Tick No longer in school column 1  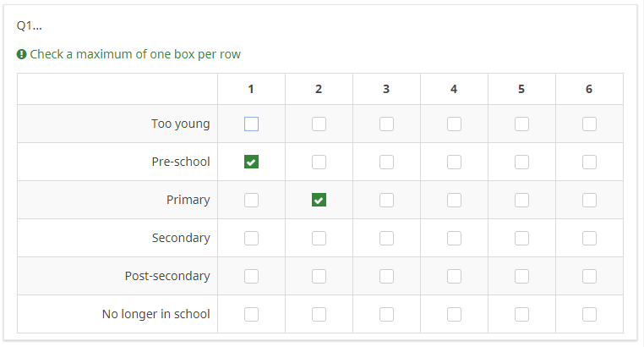[251, 315]
